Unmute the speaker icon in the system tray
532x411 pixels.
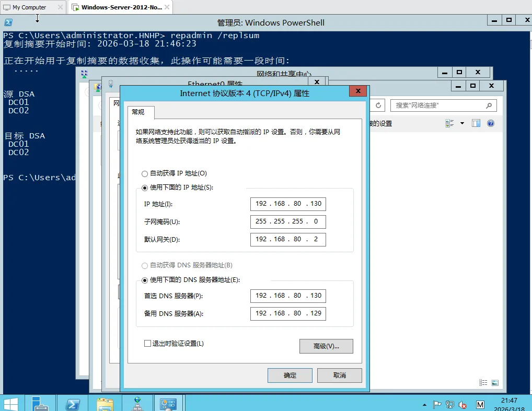462,405
